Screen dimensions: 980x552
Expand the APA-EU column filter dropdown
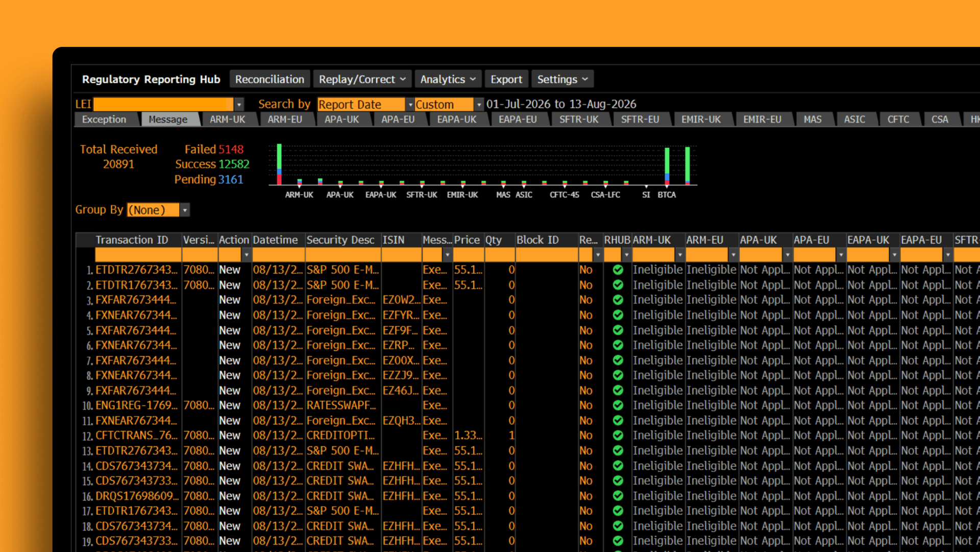click(841, 254)
